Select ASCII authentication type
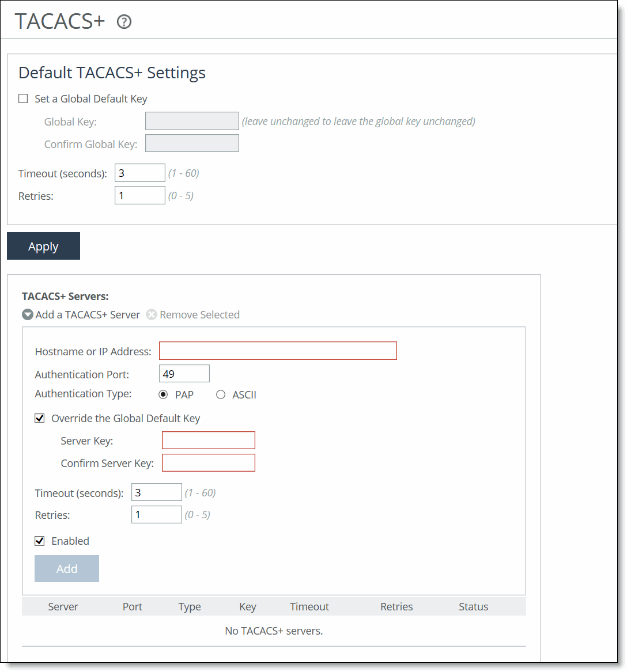This screenshot has width=627, height=672. (221, 394)
